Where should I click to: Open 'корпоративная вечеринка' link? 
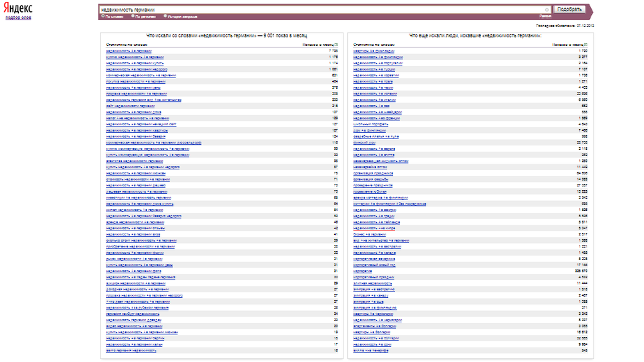point(374,259)
